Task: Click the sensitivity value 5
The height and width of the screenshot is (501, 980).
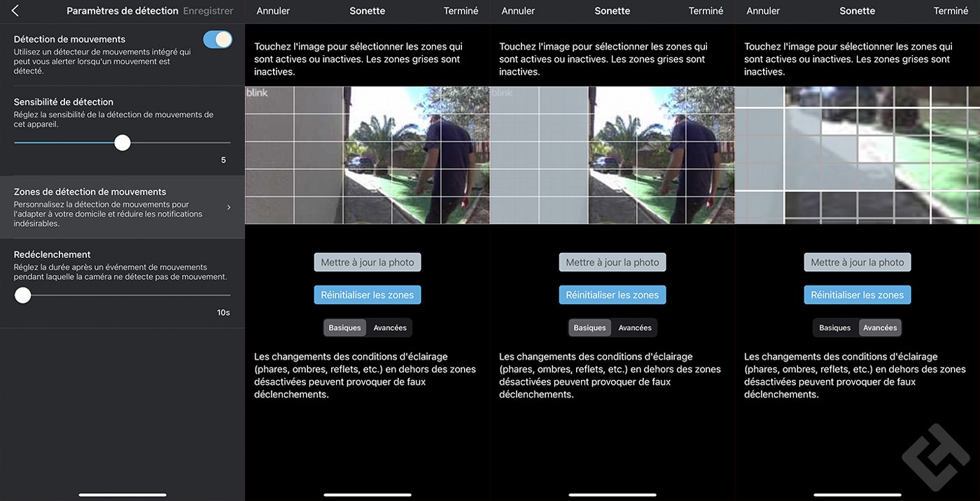Action: coord(223,160)
